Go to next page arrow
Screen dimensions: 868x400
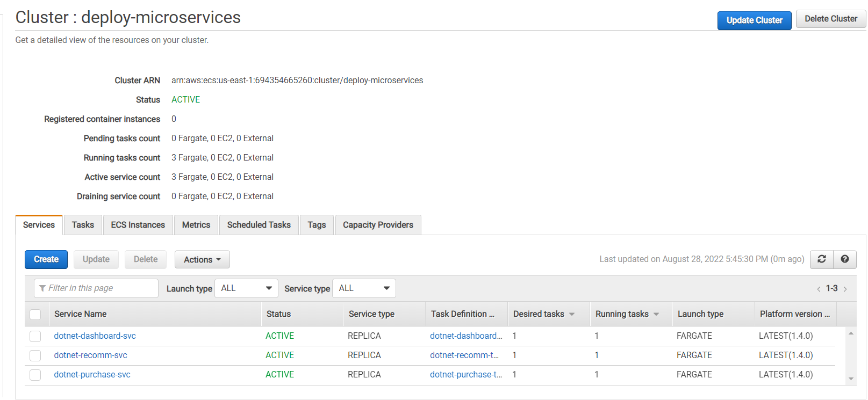845,289
